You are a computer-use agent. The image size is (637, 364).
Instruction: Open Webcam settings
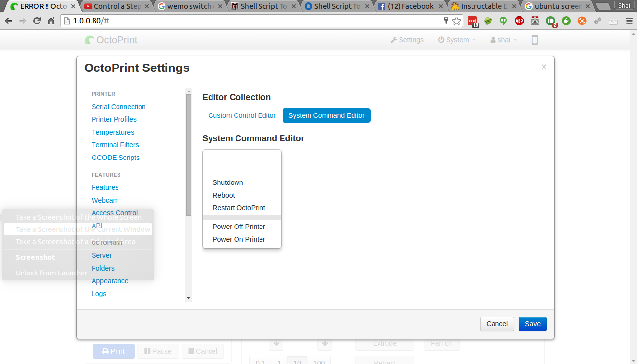pyautogui.click(x=105, y=200)
